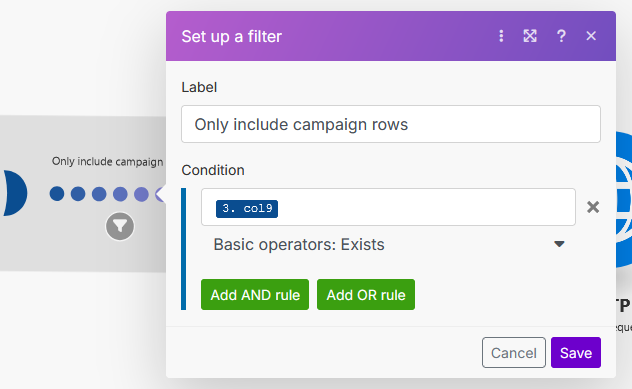Click the dark blue module on the left edge
Image resolution: width=632 pixels, height=389 pixels.
(x=15, y=193)
